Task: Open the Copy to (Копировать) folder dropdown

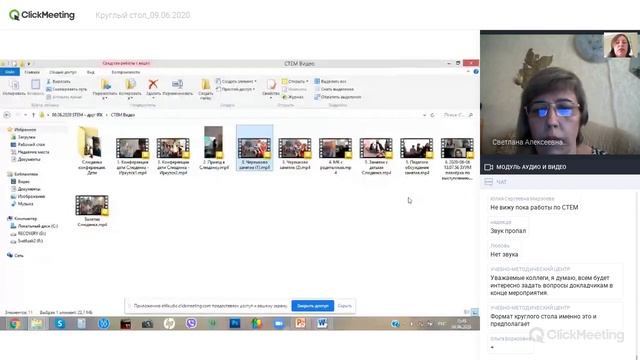Action: point(130,90)
